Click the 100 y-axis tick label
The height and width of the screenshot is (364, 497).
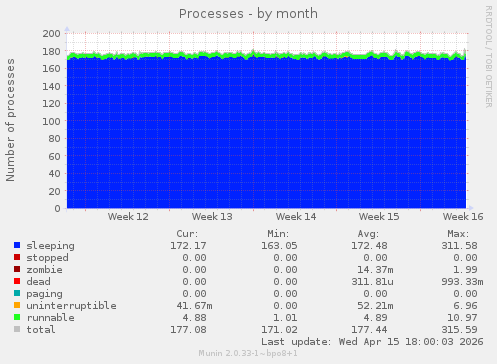tap(51, 121)
